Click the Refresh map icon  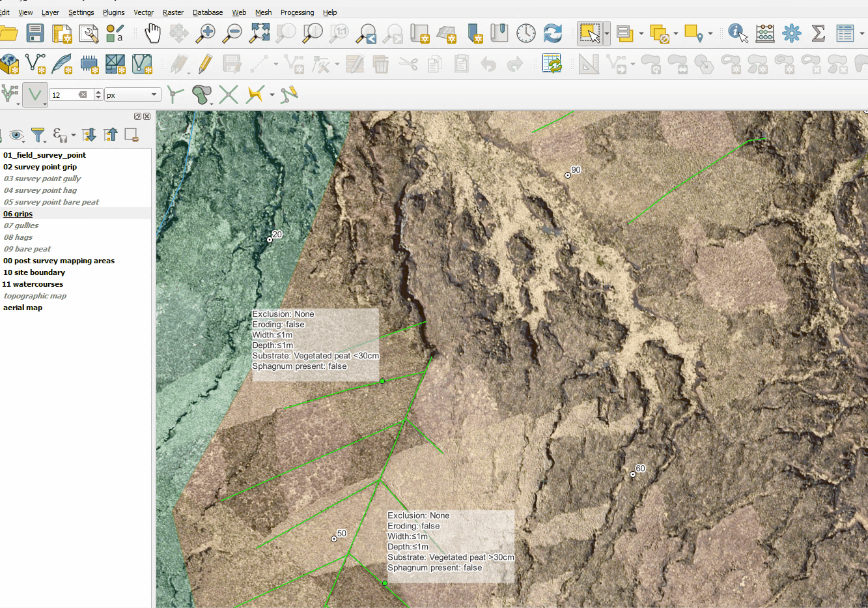[553, 33]
